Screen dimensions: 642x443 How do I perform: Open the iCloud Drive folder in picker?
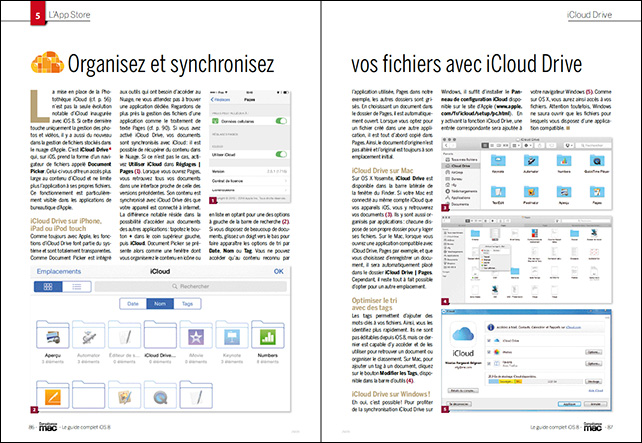tap(160, 334)
